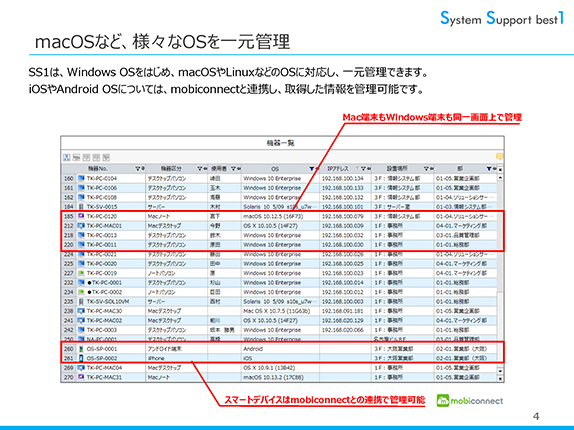The height and width of the screenshot is (430, 574).
Task: Sort by the 機器No. column header
Action: point(97,169)
